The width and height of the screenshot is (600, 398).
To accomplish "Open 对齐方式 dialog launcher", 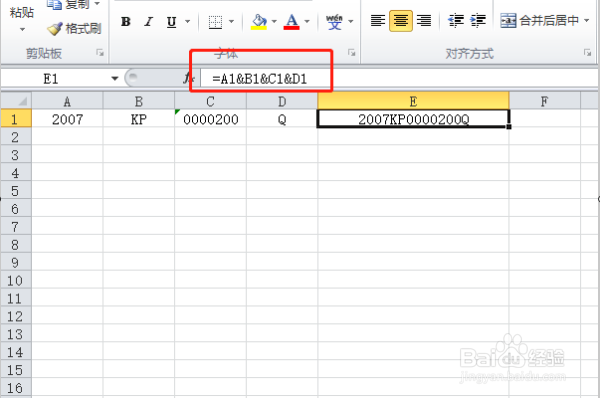I will click(x=587, y=53).
